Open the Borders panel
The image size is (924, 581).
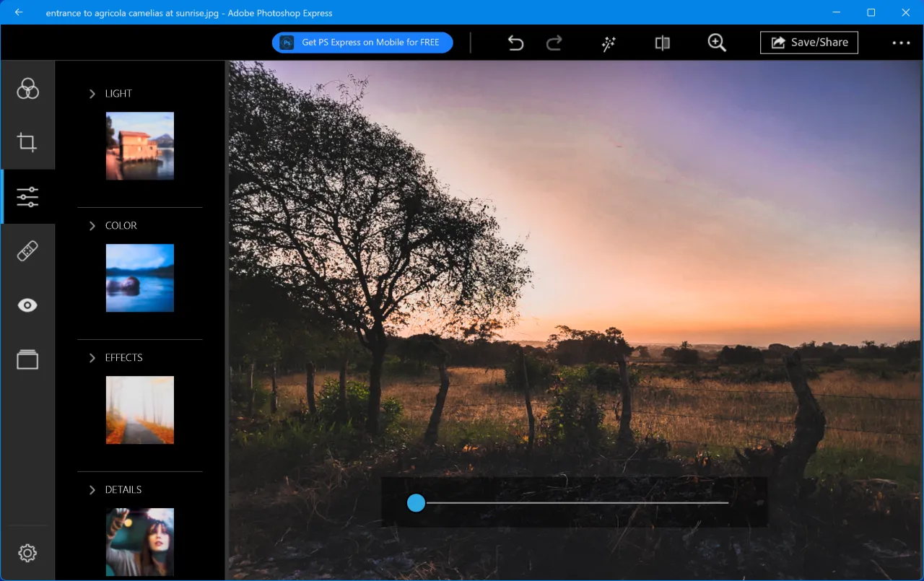click(x=27, y=359)
